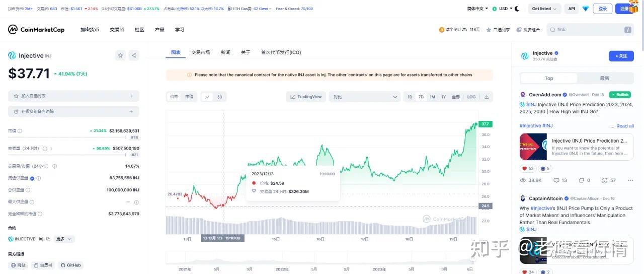644x274 pixels.
Task: Click the API button
Action: click(572, 9)
